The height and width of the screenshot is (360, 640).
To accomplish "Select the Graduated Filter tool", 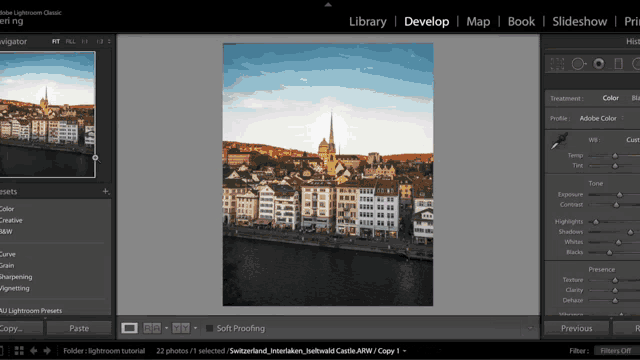I will pos(619,64).
